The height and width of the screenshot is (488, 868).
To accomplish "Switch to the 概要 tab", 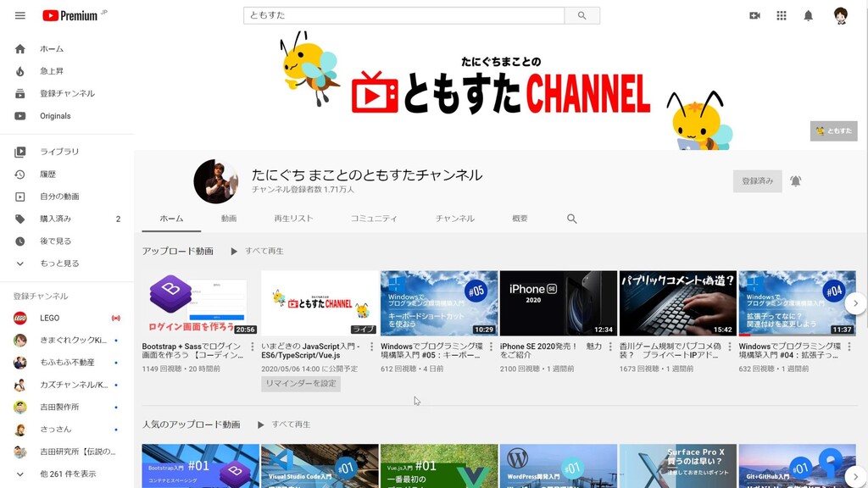I will click(x=520, y=219).
